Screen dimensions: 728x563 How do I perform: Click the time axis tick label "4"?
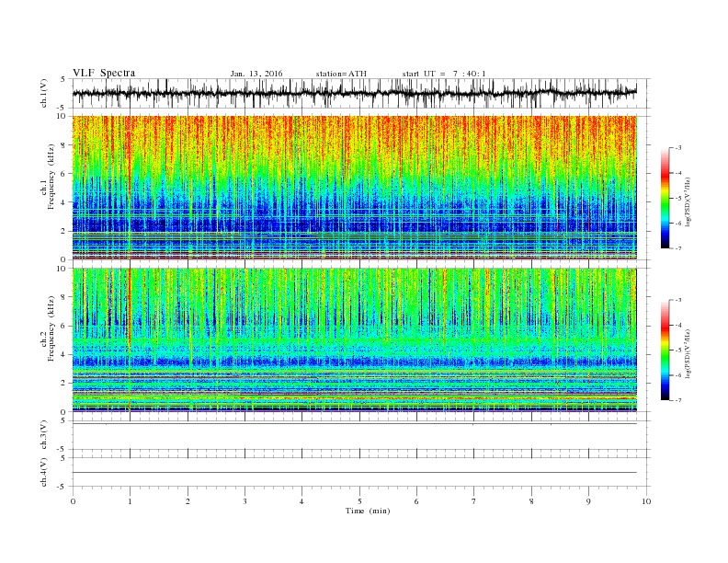[302, 501]
